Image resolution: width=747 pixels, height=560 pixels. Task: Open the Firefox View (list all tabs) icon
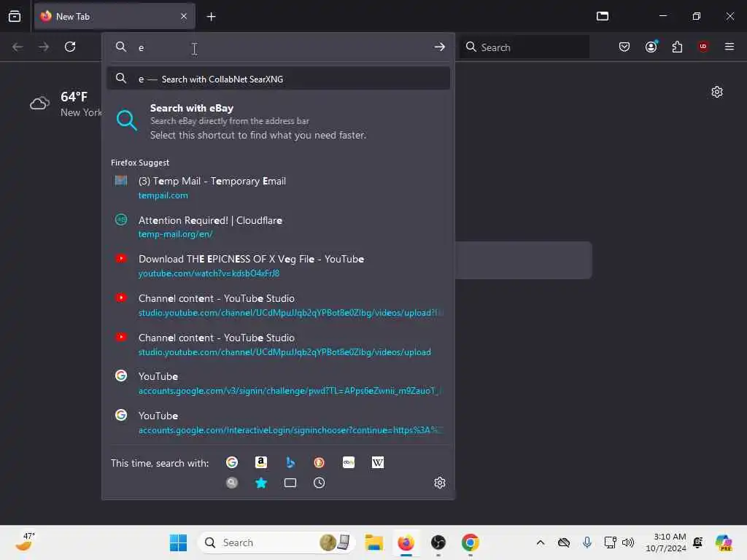[x=15, y=16]
